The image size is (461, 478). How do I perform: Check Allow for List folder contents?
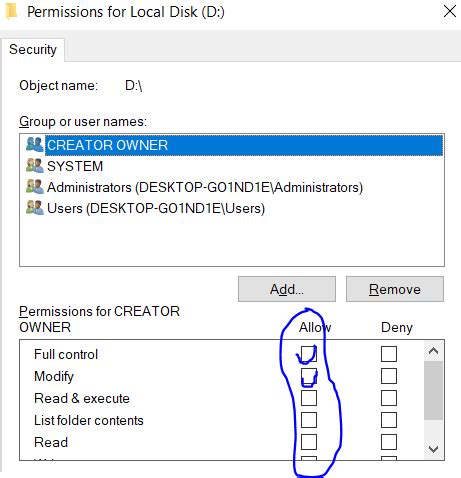pyautogui.click(x=309, y=420)
